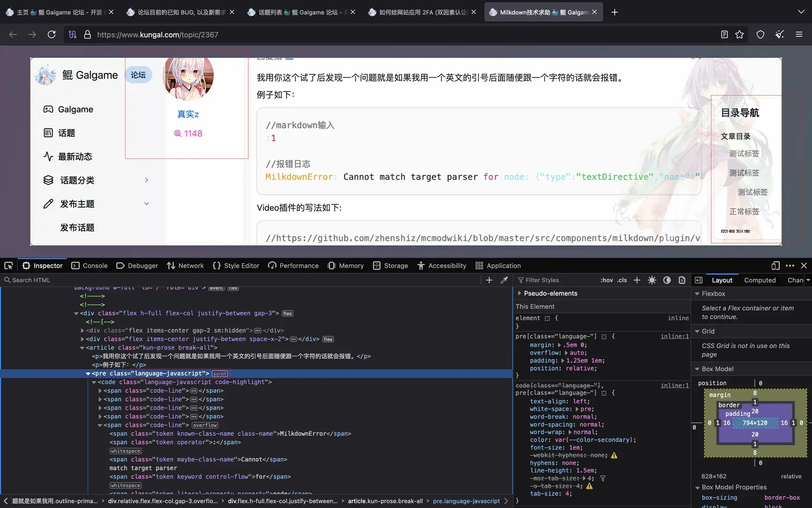The image size is (812, 508).
Task: Bookmark this page with the star icon
Action: click(740, 34)
